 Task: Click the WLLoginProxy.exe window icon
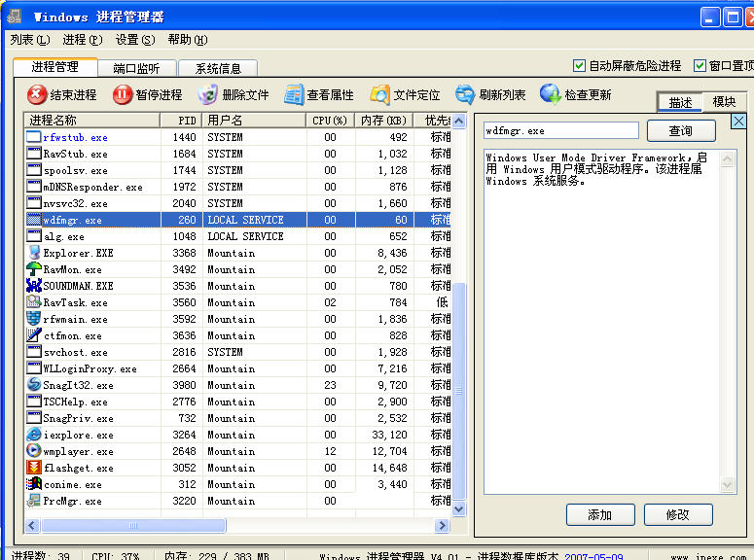point(34,368)
